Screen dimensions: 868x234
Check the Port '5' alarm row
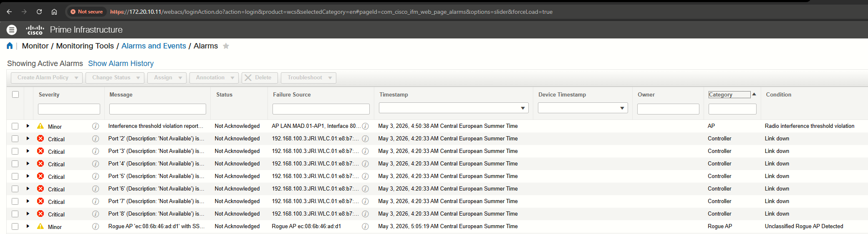click(x=15, y=176)
